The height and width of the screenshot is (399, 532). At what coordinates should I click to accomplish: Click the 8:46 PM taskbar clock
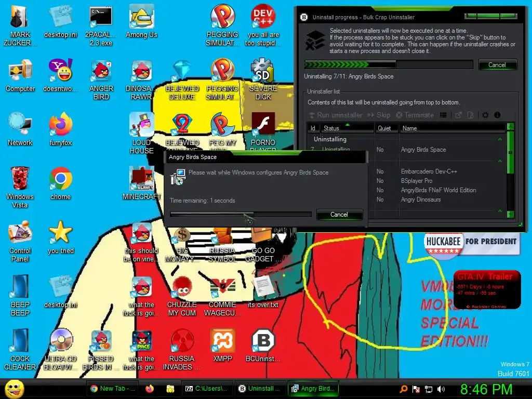pos(486,389)
